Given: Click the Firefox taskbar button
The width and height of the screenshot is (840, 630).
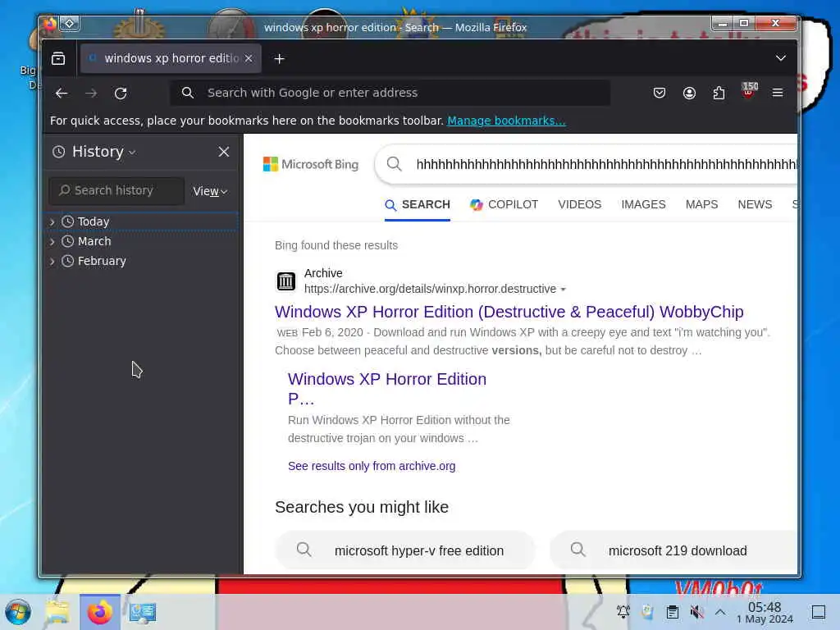Looking at the screenshot, I should (x=99, y=612).
